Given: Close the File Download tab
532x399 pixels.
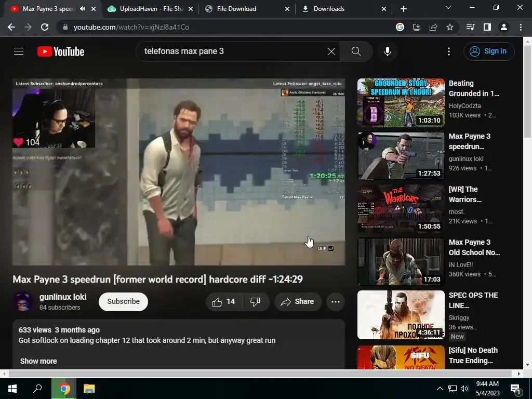Looking at the screenshot, I should coord(287,9).
